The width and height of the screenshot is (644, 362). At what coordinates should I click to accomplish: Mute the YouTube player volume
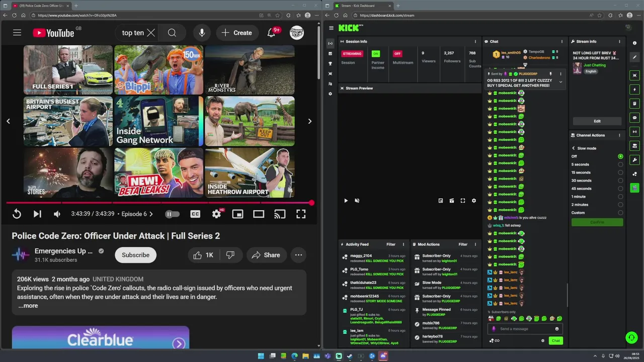click(x=57, y=214)
